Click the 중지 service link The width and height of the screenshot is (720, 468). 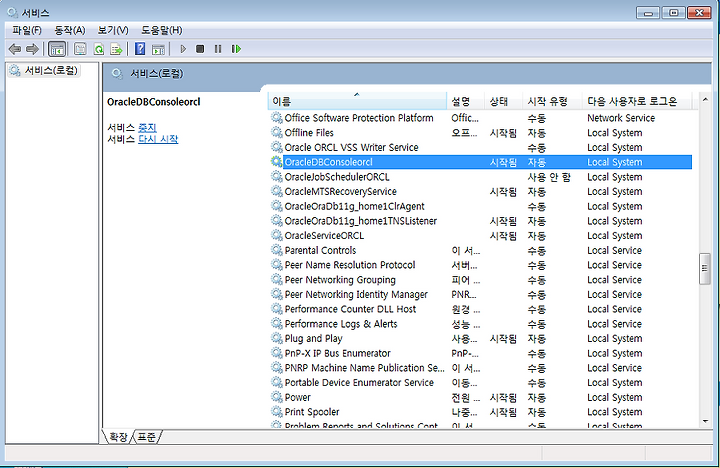pyautogui.click(x=147, y=127)
